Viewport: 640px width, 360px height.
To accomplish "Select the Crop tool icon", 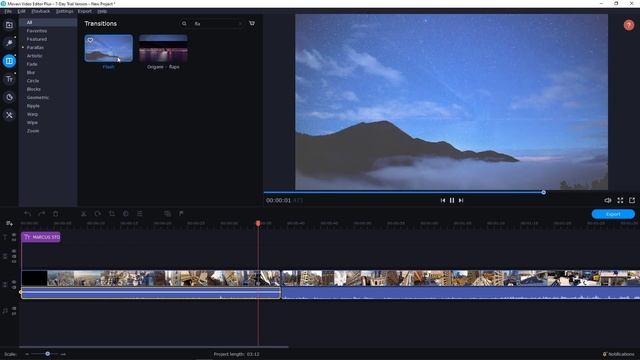I will (112, 213).
